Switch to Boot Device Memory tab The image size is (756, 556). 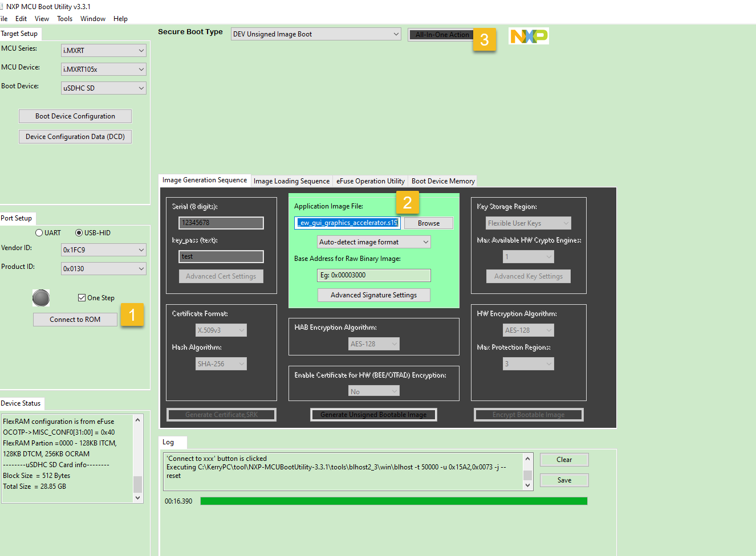click(x=443, y=181)
